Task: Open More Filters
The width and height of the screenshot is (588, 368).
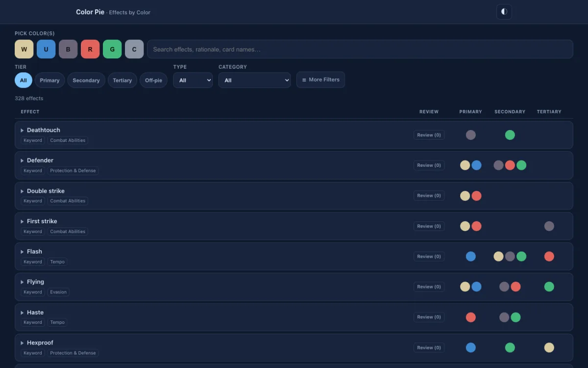Action: pos(320,79)
